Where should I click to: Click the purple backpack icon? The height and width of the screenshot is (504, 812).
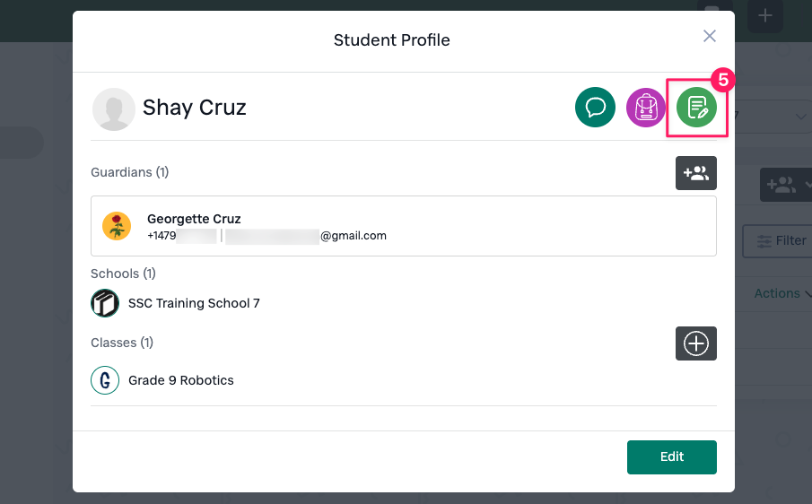(x=646, y=109)
